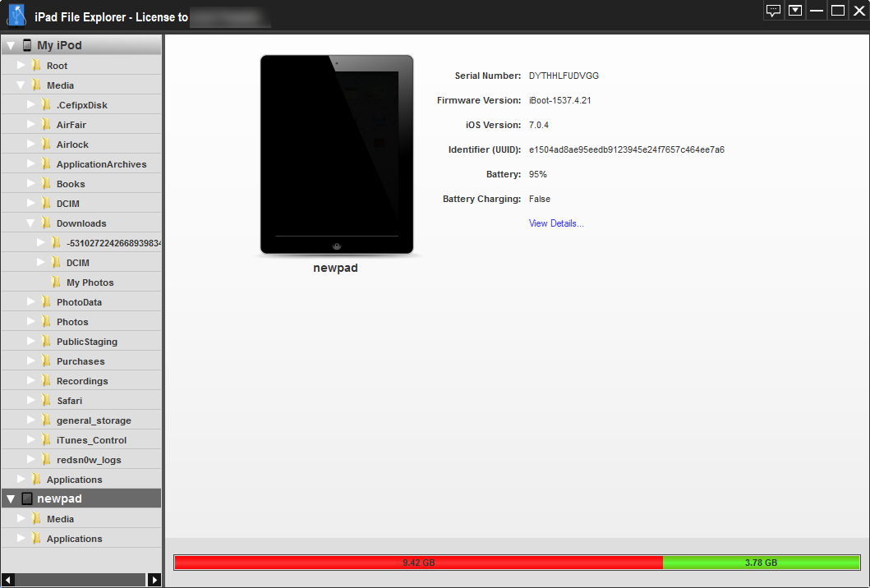The height and width of the screenshot is (588, 870).
Task: Expand the iTunes_Control folder arrow
Action: (x=31, y=439)
